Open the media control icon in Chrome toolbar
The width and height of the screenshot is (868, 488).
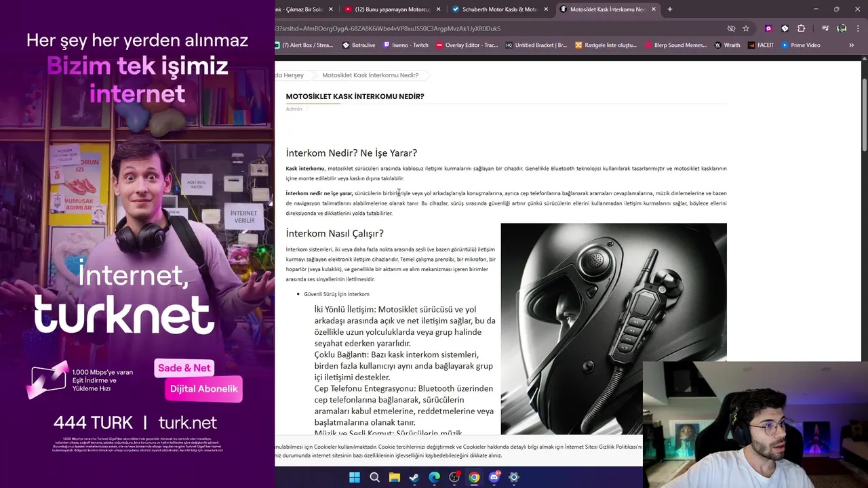[x=825, y=28]
